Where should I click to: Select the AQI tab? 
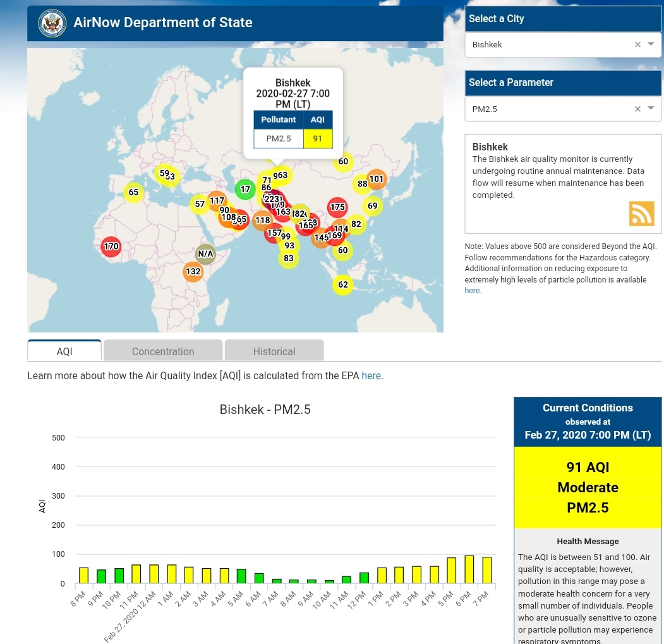click(64, 351)
